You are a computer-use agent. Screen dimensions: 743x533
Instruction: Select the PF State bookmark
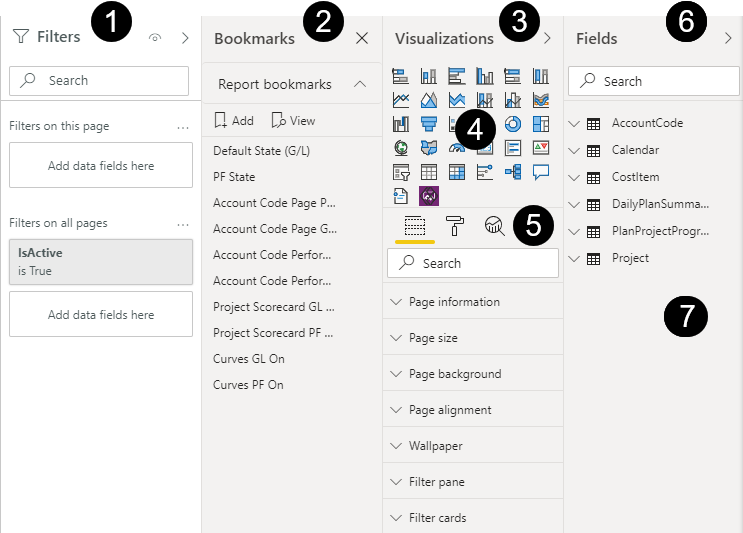(x=234, y=177)
